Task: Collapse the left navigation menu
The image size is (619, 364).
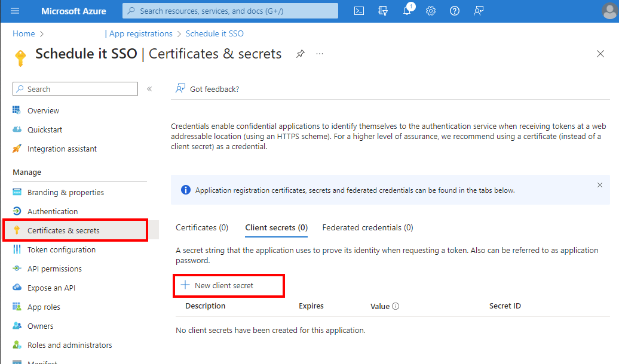Action: [x=149, y=89]
